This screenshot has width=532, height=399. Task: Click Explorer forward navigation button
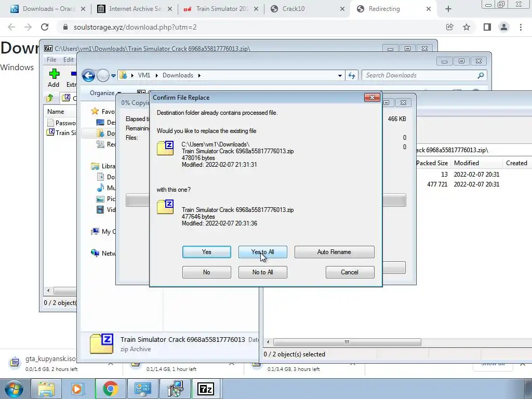[x=103, y=75]
